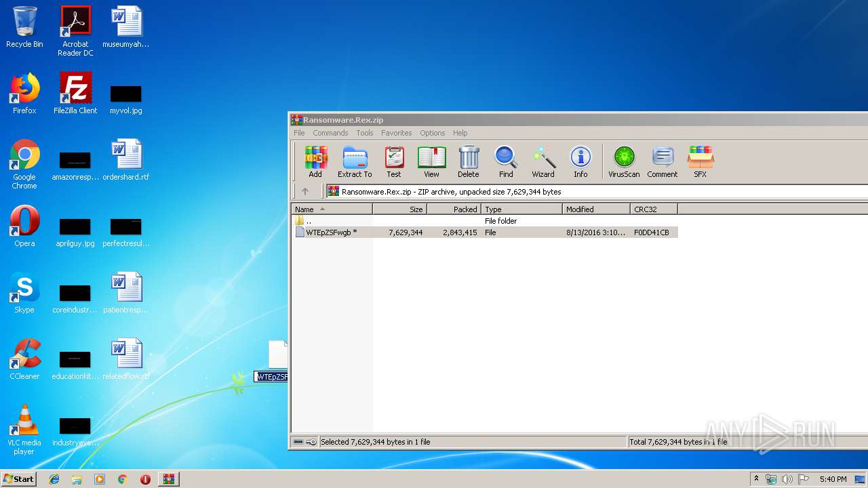Open the Tools menu
The width and height of the screenshot is (868, 488).
[365, 133]
